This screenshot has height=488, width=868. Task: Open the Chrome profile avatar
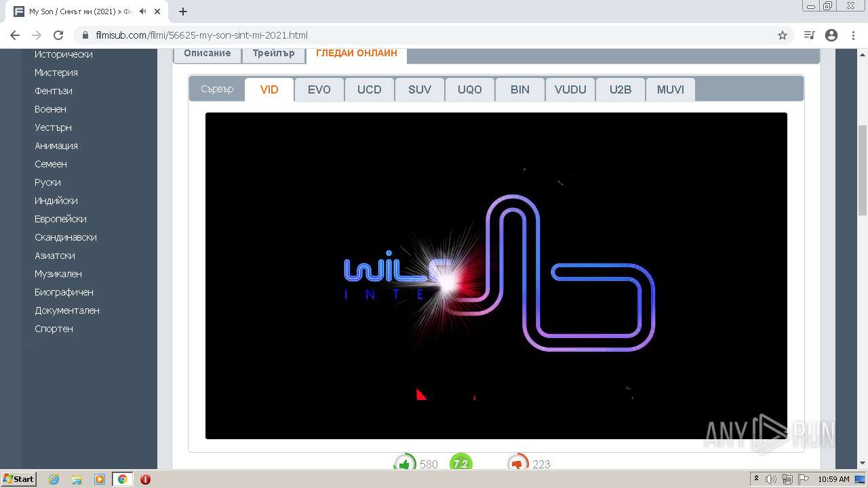click(x=831, y=35)
